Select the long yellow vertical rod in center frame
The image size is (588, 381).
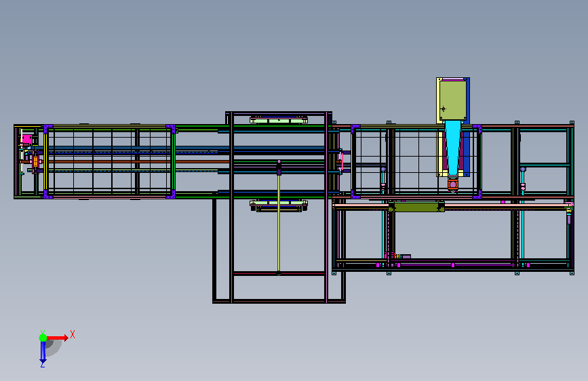tap(279, 224)
